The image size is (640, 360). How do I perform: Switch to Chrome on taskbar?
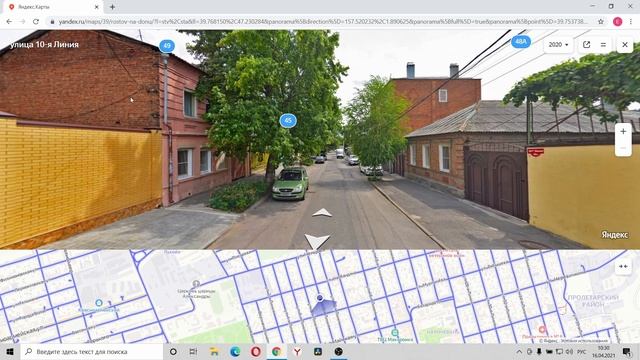click(276, 351)
